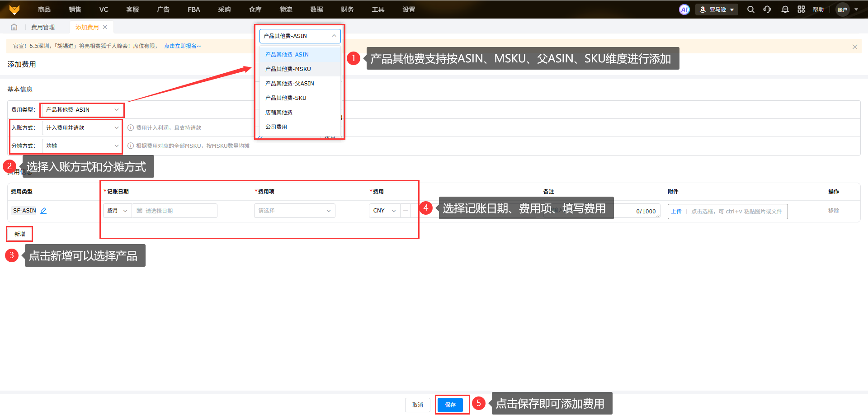Open the VC menu
868x415 pixels.
point(104,9)
